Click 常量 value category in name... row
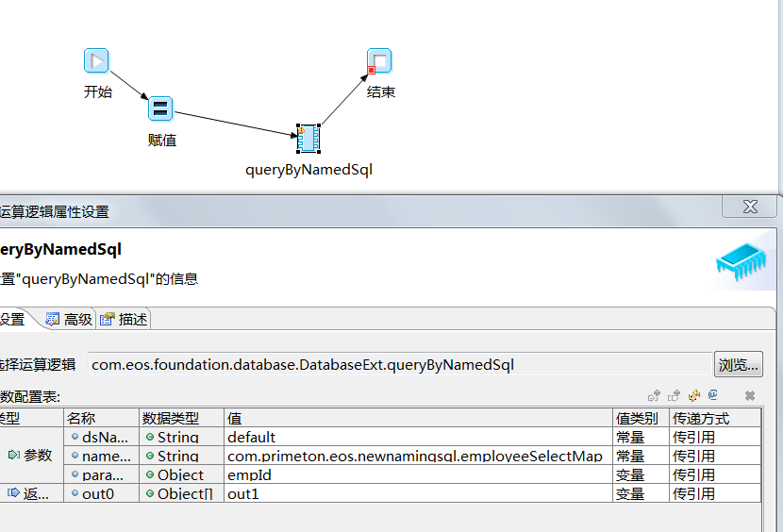Viewport: 783px width, 532px height. 641,456
